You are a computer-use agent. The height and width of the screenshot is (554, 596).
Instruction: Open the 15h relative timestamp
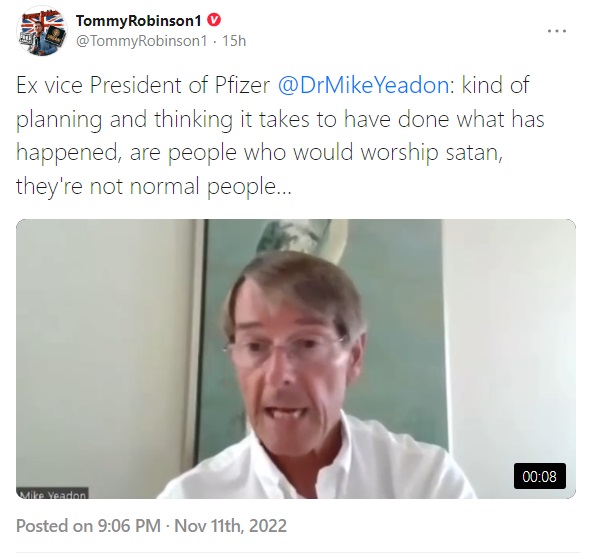234,41
